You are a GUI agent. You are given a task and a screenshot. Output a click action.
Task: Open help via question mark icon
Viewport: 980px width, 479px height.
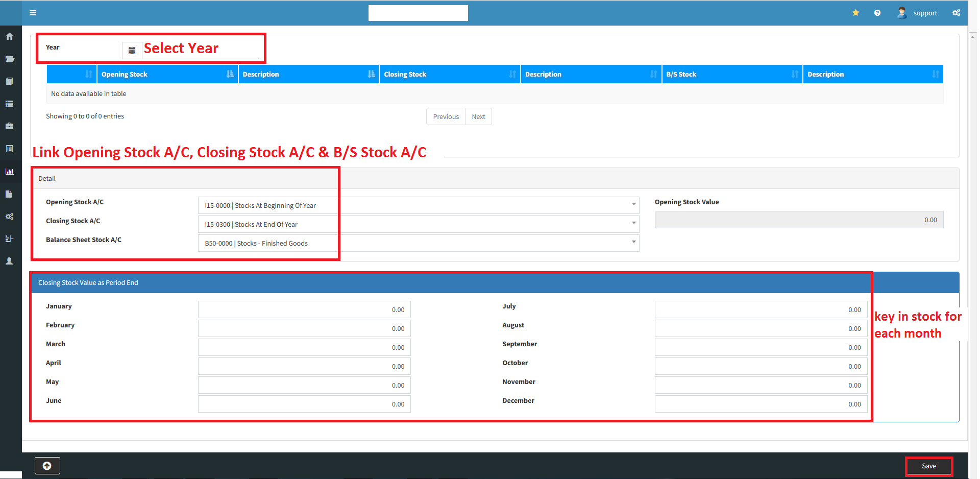(x=877, y=13)
